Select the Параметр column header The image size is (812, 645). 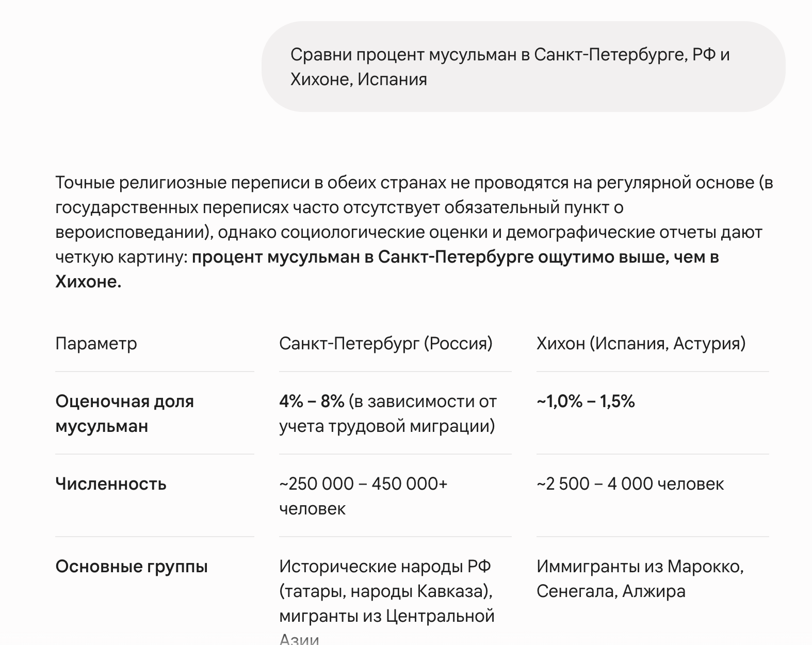click(x=96, y=344)
